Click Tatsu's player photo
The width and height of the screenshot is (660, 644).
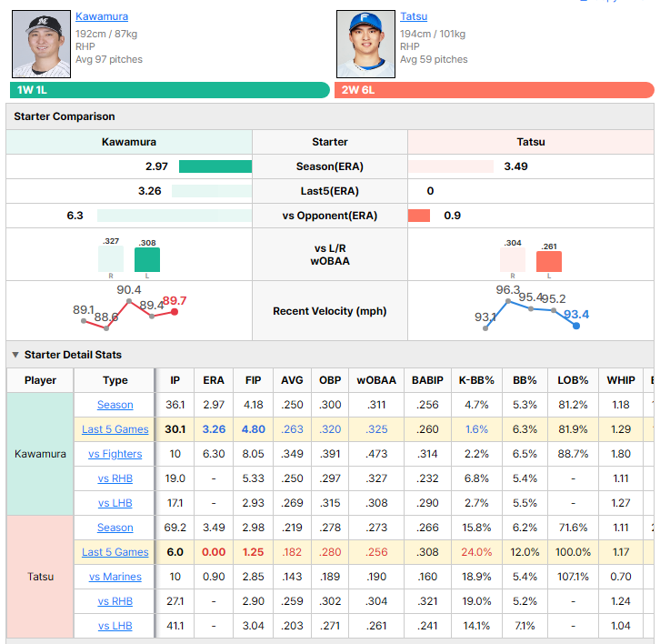tap(365, 45)
